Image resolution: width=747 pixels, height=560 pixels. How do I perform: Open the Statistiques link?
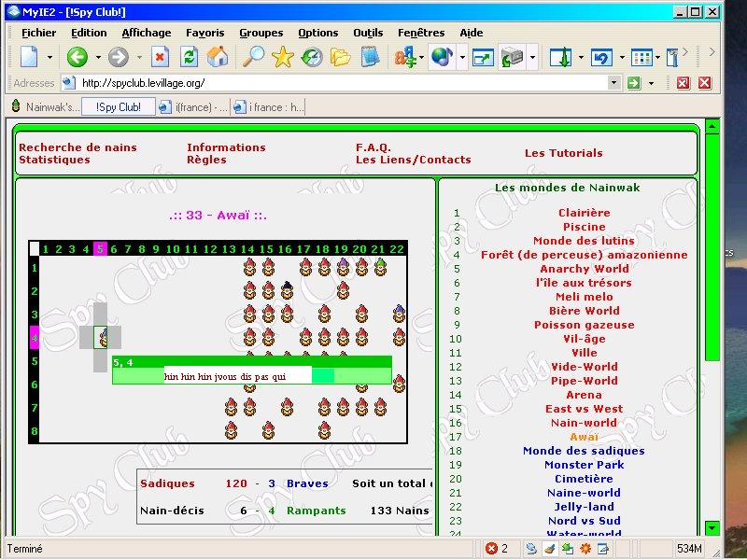[54, 160]
